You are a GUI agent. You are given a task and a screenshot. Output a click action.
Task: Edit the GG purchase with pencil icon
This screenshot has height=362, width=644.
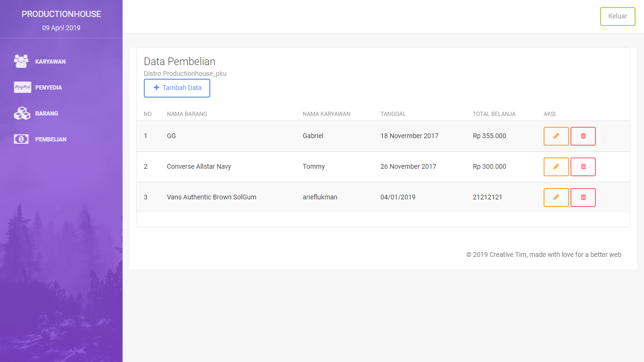556,136
